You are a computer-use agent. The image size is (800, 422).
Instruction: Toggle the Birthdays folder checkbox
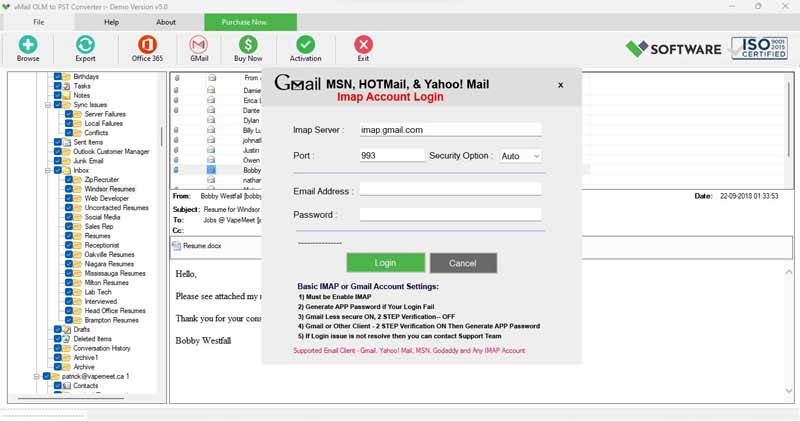click(x=58, y=77)
